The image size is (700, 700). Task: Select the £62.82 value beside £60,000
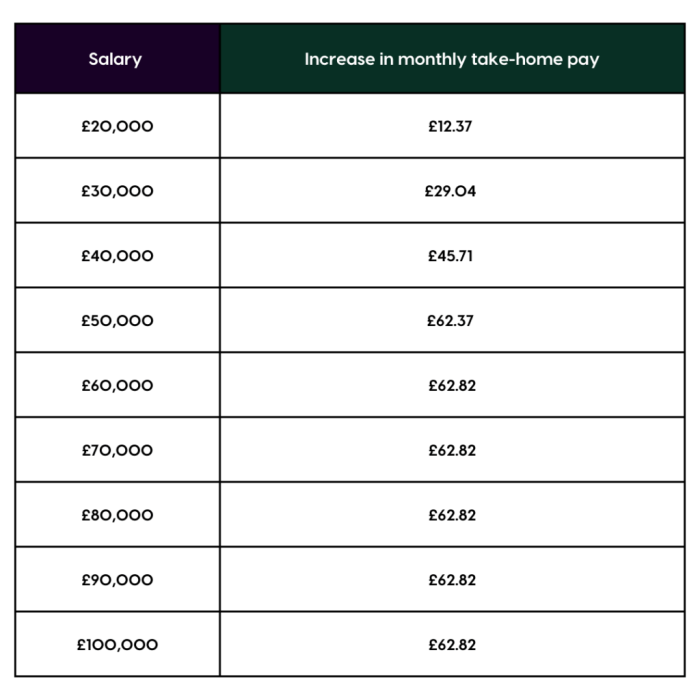pyautogui.click(x=452, y=386)
